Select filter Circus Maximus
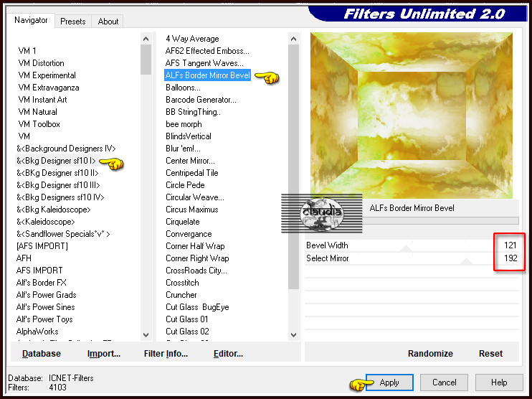The height and width of the screenshot is (399, 532). pos(191,210)
